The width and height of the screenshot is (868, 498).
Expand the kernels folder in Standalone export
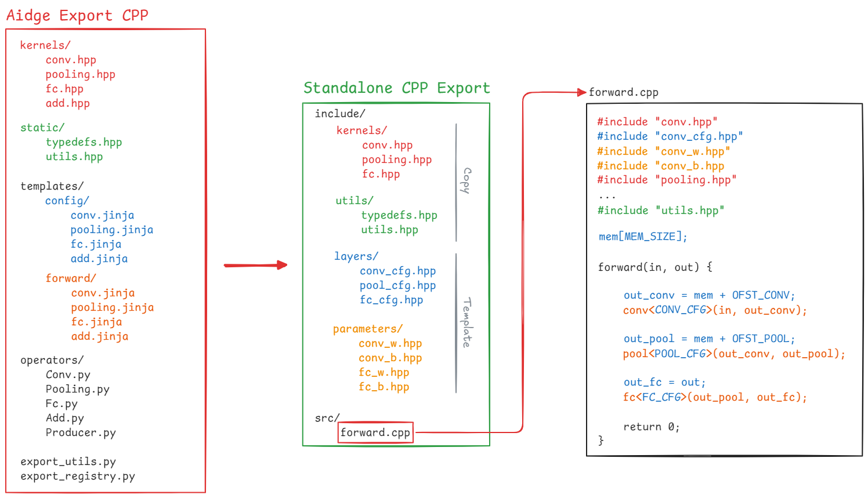point(360,130)
